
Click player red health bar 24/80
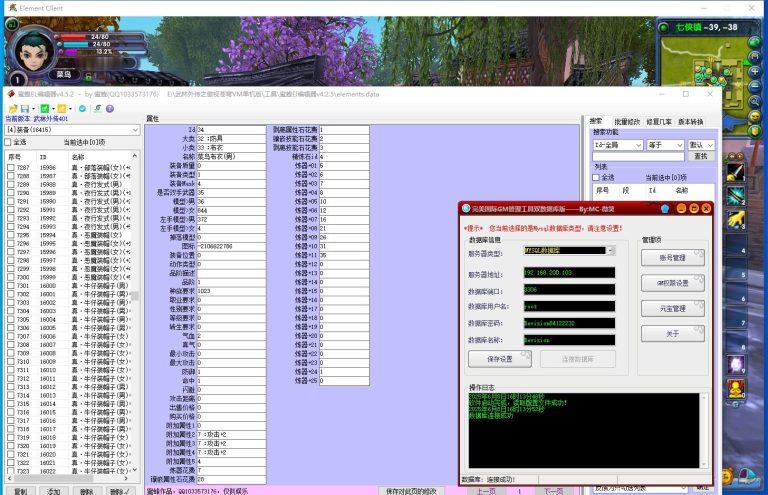[100, 37]
